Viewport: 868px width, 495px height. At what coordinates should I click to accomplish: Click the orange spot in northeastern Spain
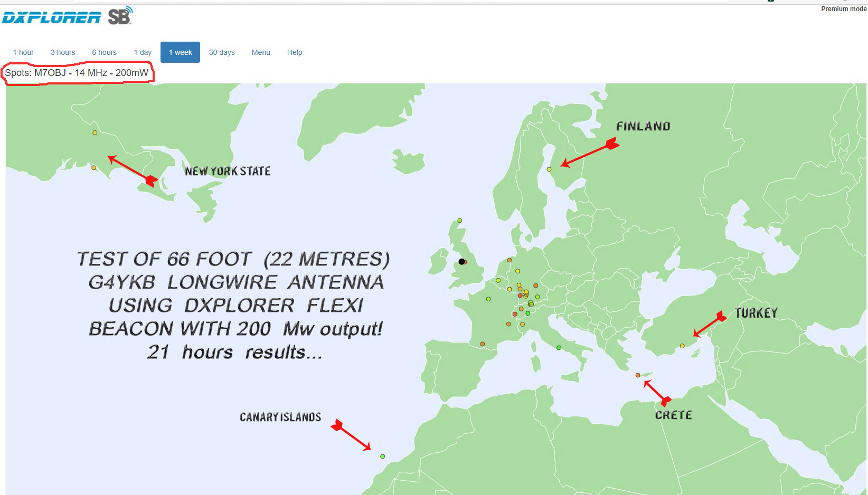(x=483, y=344)
